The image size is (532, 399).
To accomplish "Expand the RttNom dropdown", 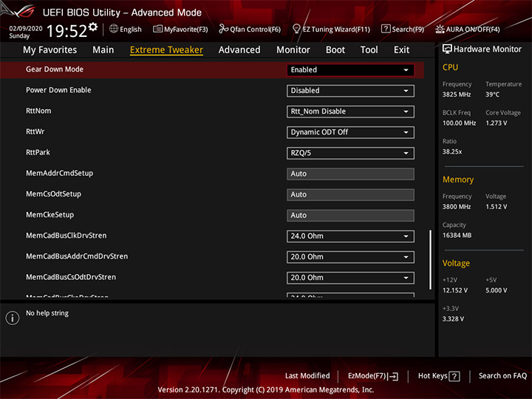I will [x=350, y=112].
